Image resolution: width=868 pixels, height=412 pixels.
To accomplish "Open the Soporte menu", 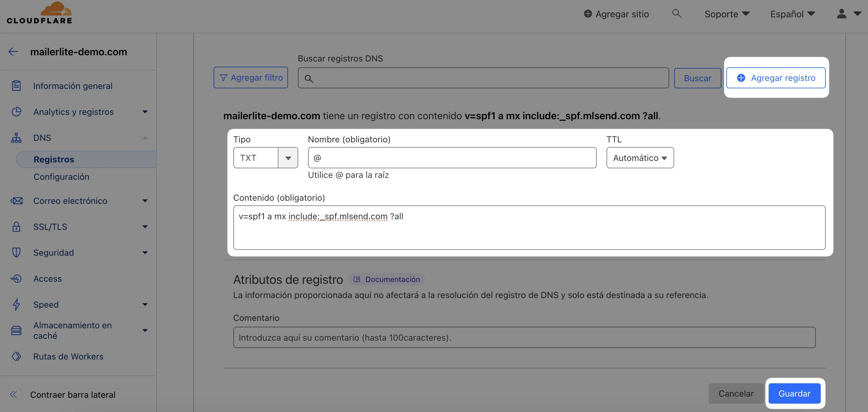I will click(x=727, y=14).
